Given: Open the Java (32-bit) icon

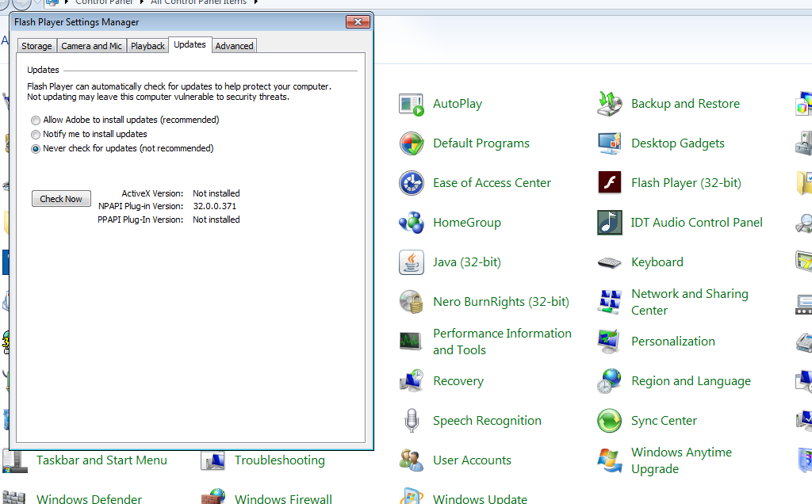Looking at the screenshot, I should click(412, 262).
